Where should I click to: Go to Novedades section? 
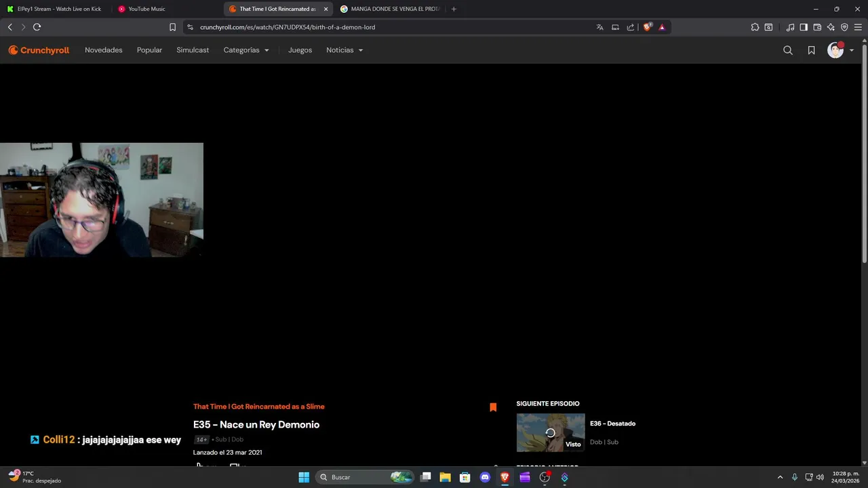click(x=104, y=50)
